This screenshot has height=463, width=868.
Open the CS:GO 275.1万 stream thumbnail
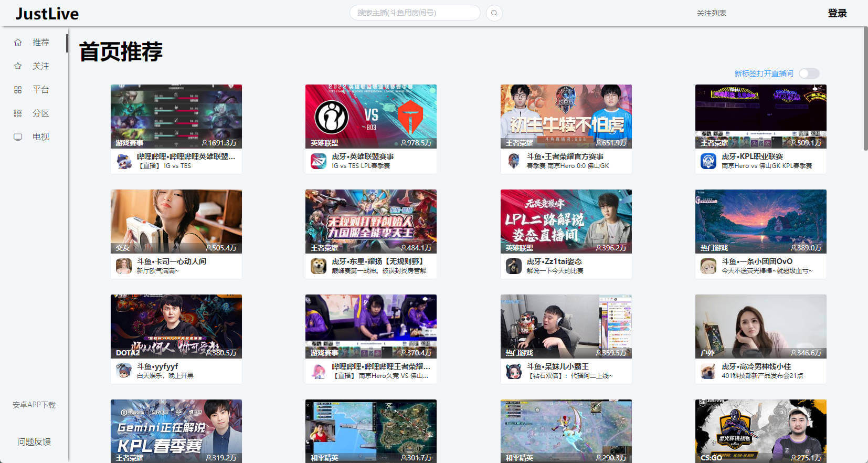pyautogui.click(x=761, y=431)
